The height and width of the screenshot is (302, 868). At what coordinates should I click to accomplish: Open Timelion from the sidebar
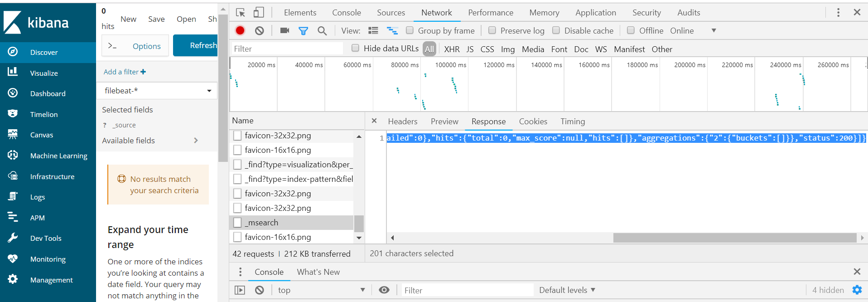(48, 114)
